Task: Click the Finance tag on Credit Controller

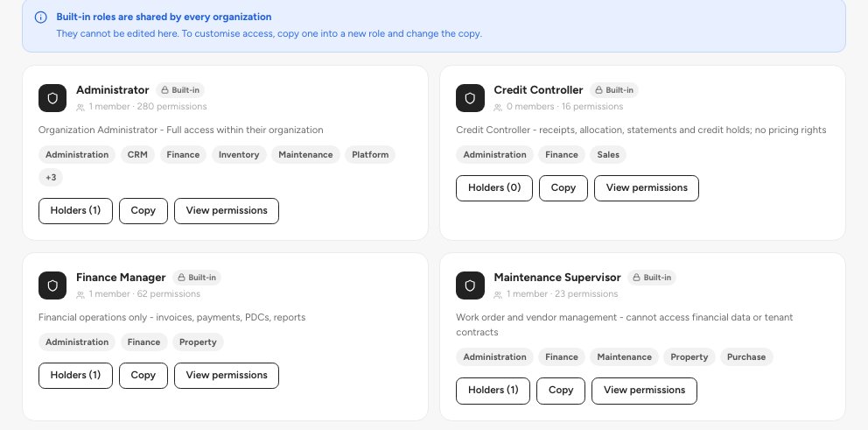Action: tap(562, 155)
